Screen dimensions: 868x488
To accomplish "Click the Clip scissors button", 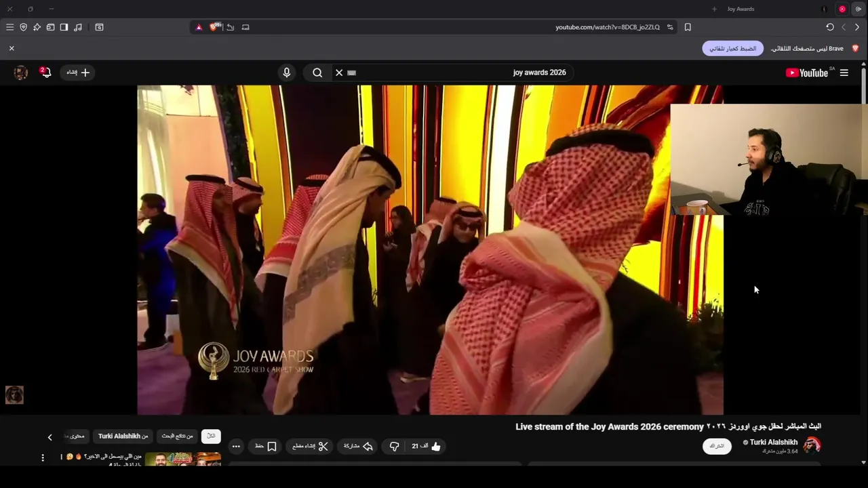I will pyautogui.click(x=310, y=446).
